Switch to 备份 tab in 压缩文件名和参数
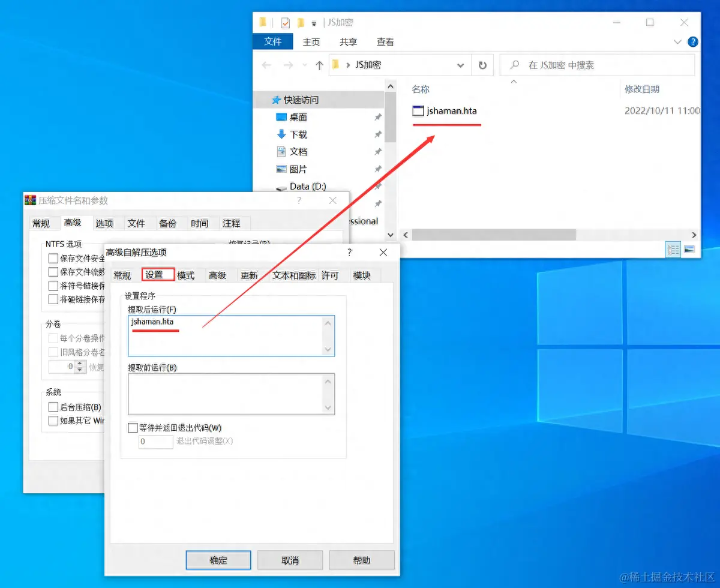The image size is (720, 588). 168,223
